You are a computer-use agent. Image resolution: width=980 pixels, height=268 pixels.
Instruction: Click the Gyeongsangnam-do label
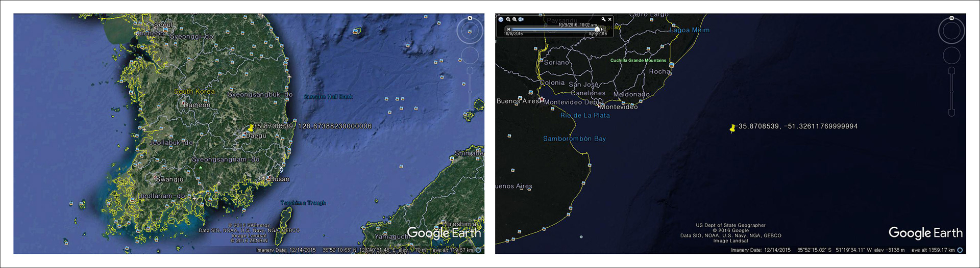click(x=226, y=159)
